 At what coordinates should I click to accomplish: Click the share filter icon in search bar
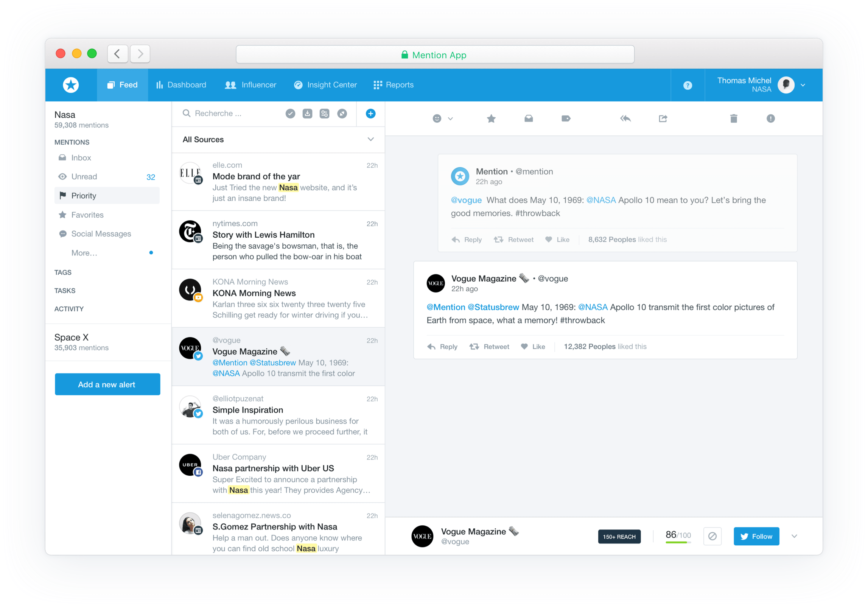(x=324, y=114)
